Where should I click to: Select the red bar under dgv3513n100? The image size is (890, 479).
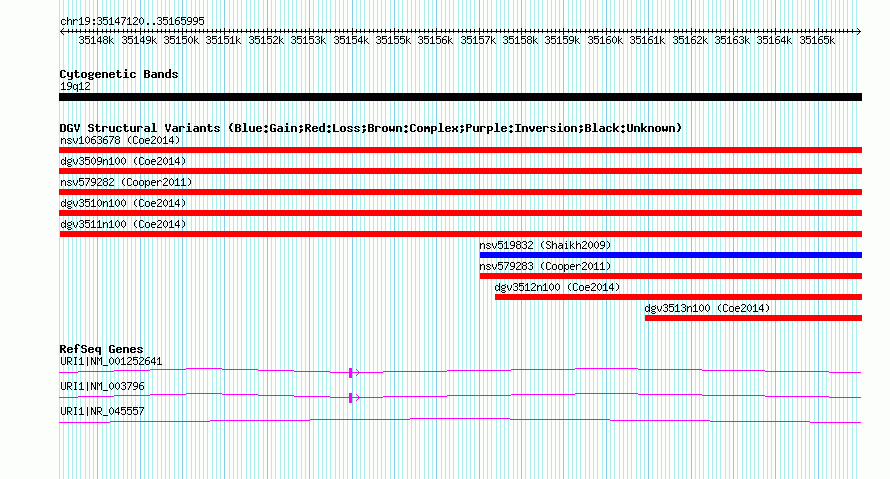[x=753, y=318]
